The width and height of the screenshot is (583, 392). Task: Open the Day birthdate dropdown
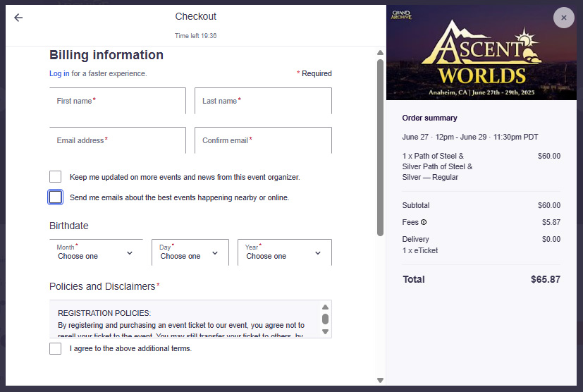[x=190, y=252]
